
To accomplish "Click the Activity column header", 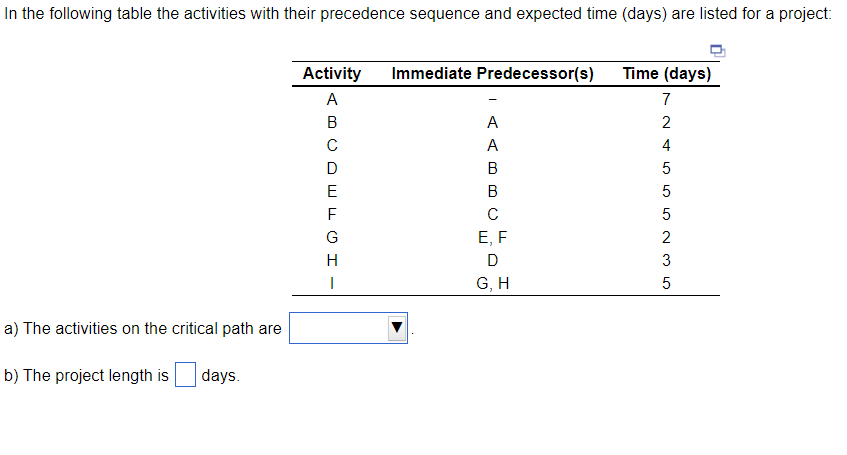I will 332,73.
